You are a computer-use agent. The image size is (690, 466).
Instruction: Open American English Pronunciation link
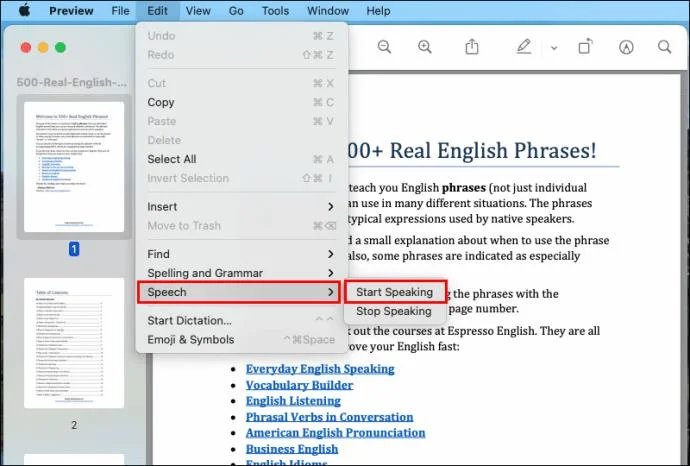coord(335,433)
